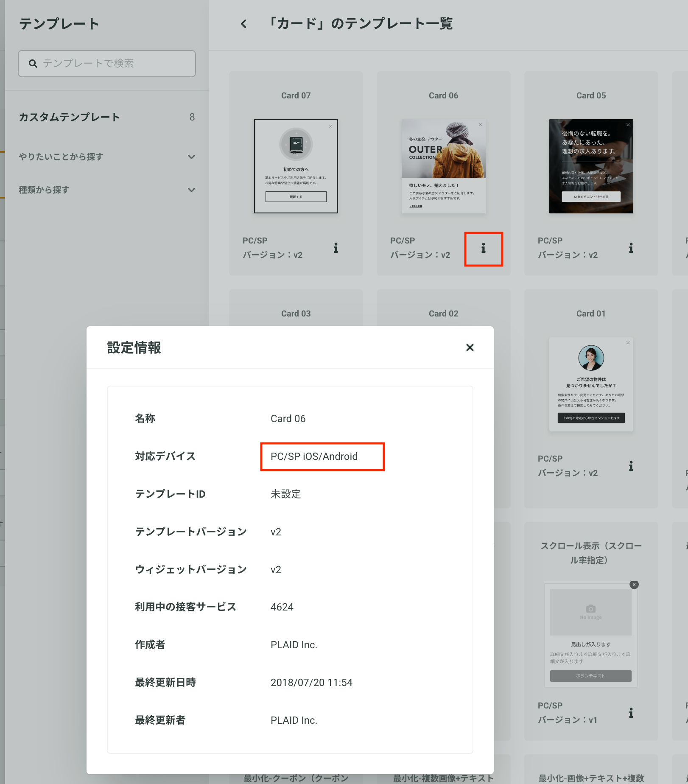The height and width of the screenshot is (784, 688).
Task: Go back using the left chevron
Action: pos(243,24)
